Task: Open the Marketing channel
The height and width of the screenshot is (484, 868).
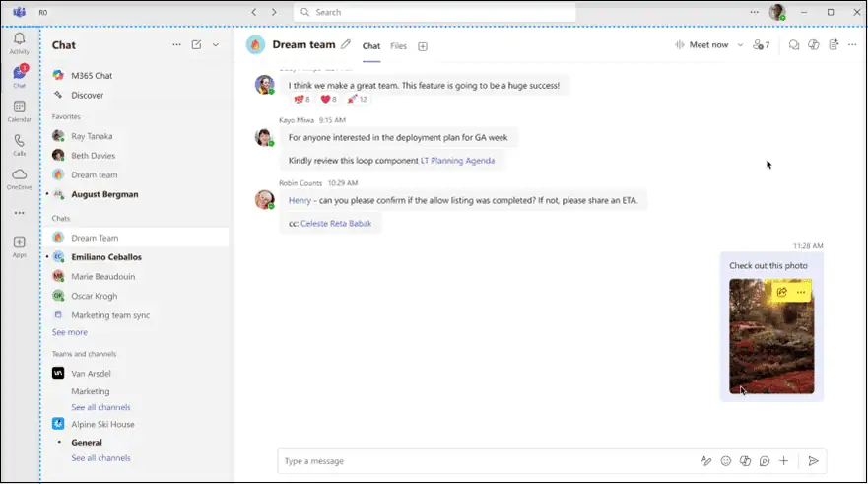Action: (x=91, y=391)
